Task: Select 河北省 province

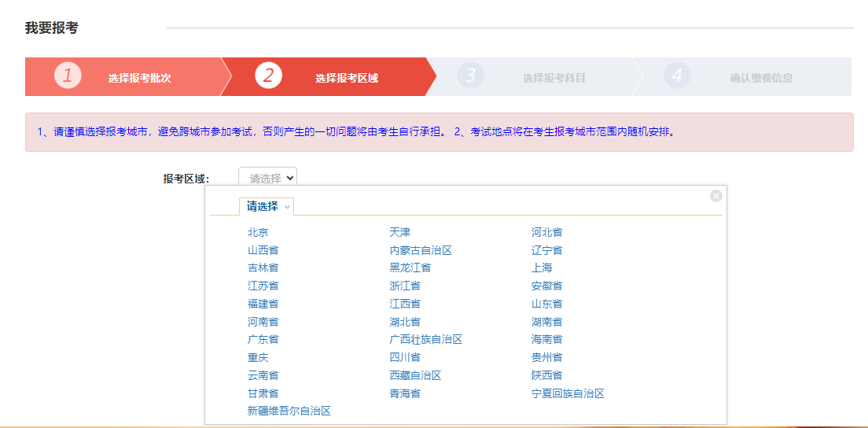Action: click(x=546, y=232)
